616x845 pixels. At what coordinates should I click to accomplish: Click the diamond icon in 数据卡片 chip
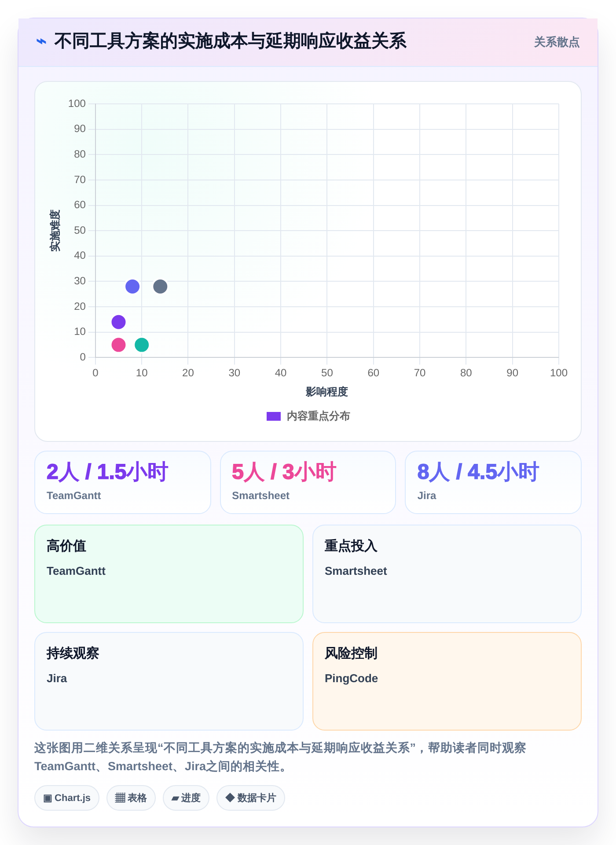point(230,797)
